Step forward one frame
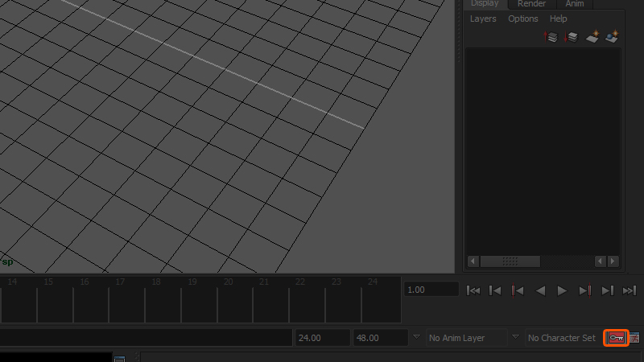The image size is (644, 362). [x=607, y=290]
